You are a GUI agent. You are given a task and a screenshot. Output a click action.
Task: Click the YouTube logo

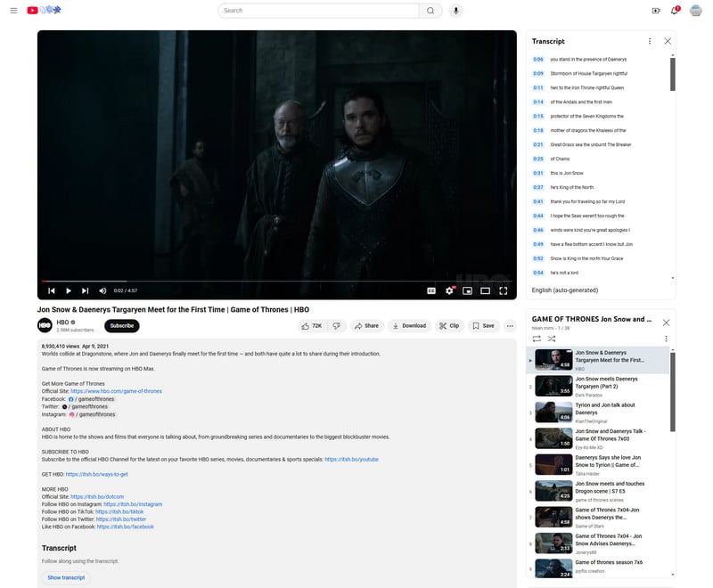[44, 10]
